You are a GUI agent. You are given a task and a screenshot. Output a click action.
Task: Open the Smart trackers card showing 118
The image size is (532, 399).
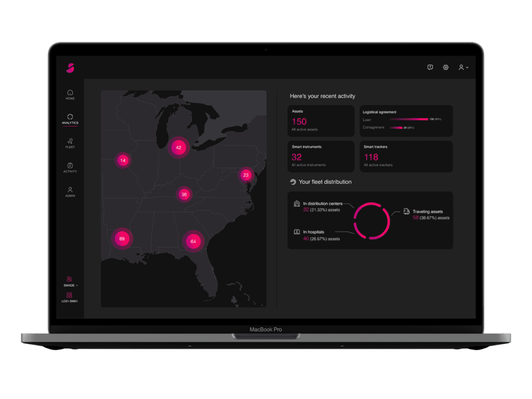tap(406, 156)
